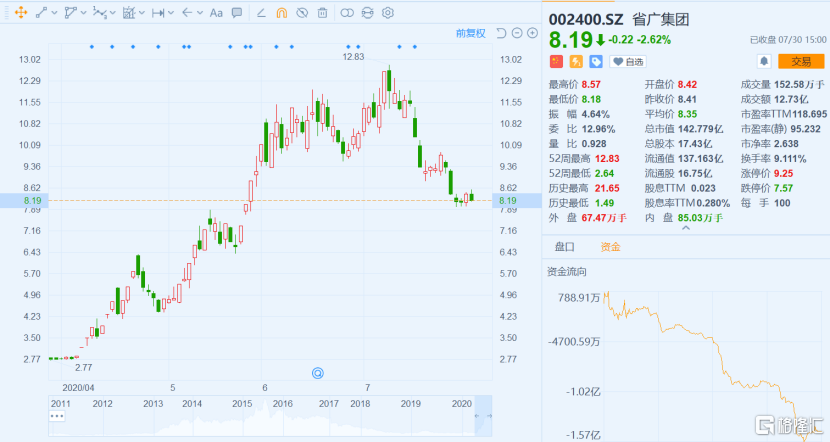This screenshot has width=830, height=442.
Task: Open range ruler tool dropdown arrow
Action: 170,13
